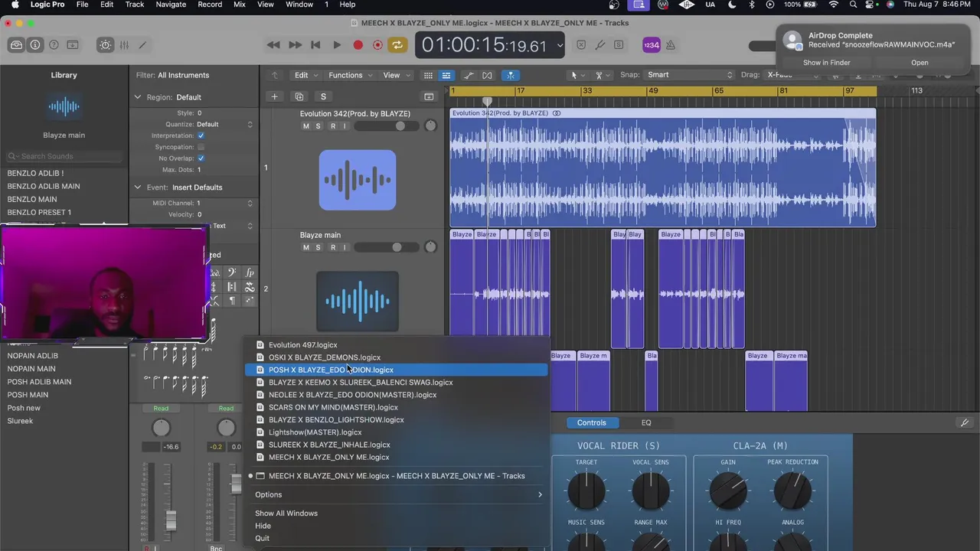Toggle the No Overlap checkbox
This screenshot has width=980, height=551.
pyautogui.click(x=201, y=158)
